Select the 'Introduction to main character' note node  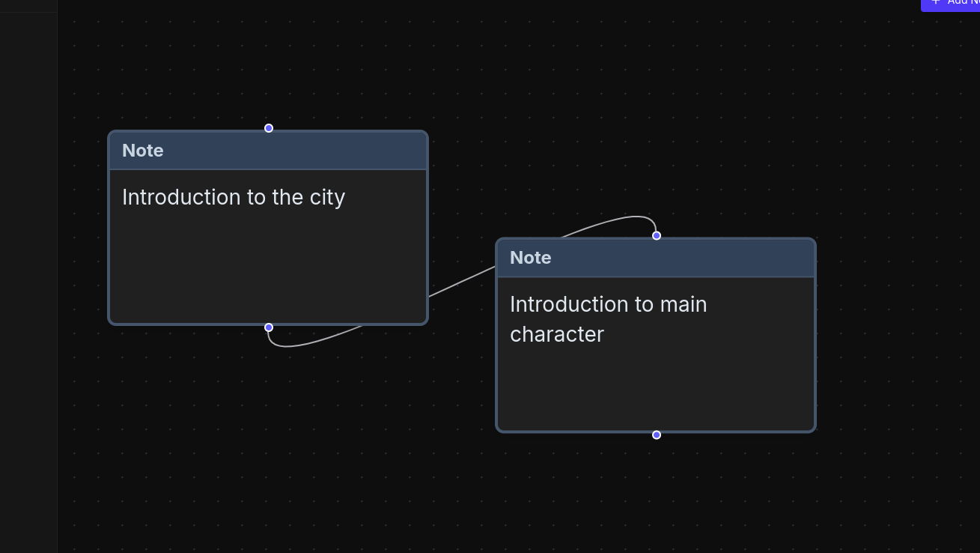tap(656, 333)
